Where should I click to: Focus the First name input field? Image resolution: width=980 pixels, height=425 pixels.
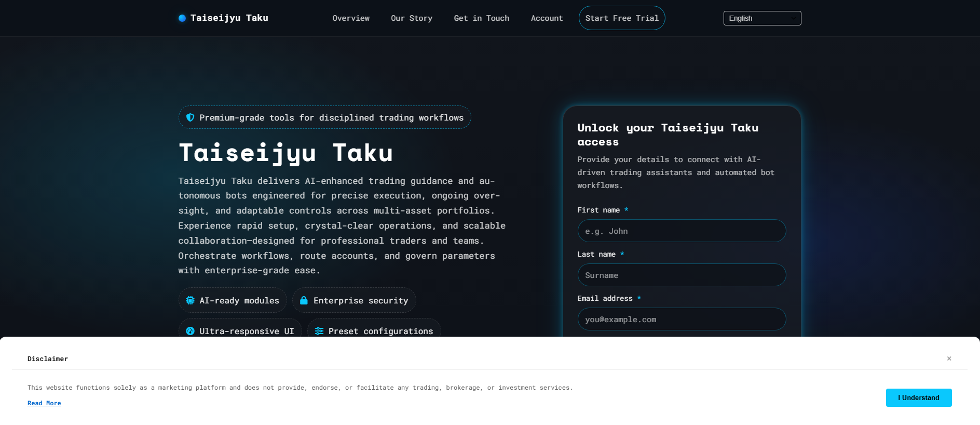[x=682, y=231]
